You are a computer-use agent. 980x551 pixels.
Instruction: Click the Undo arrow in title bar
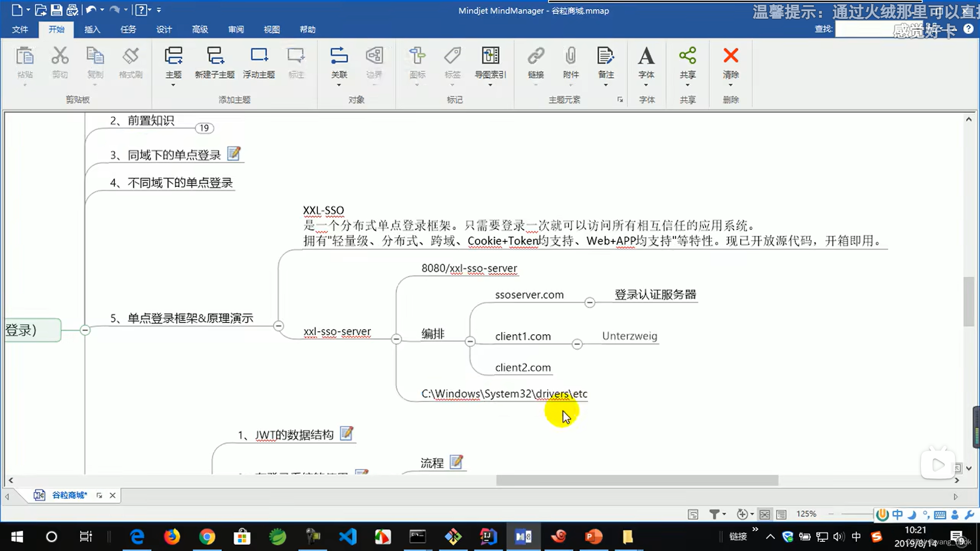91,10
